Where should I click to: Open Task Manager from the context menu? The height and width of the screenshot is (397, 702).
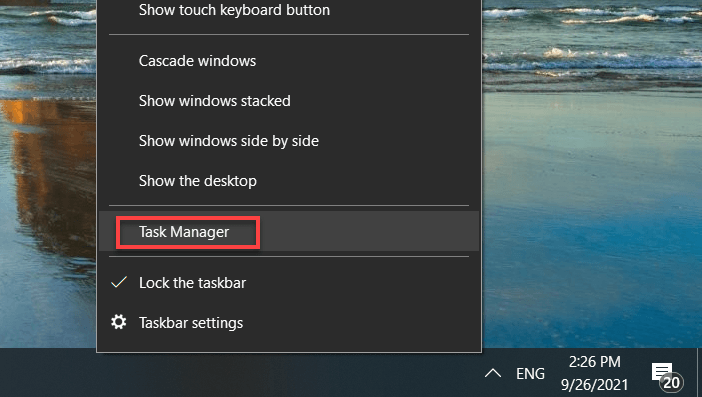click(289, 231)
